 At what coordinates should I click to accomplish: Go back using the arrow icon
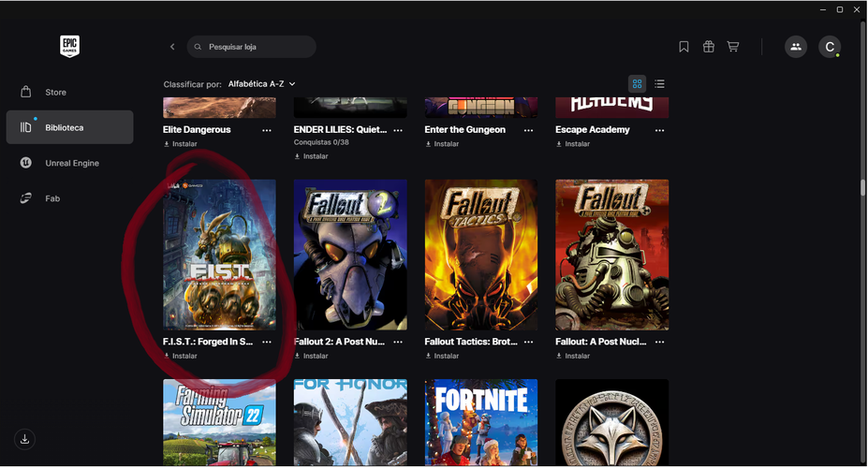coord(172,47)
